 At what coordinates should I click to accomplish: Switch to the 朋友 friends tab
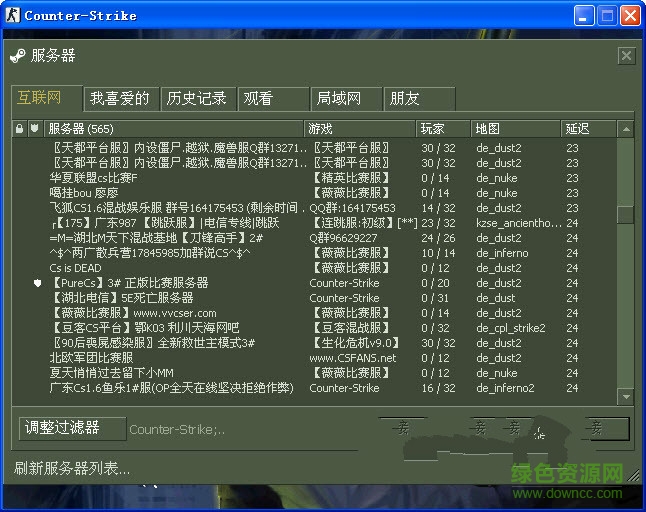click(419, 99)
